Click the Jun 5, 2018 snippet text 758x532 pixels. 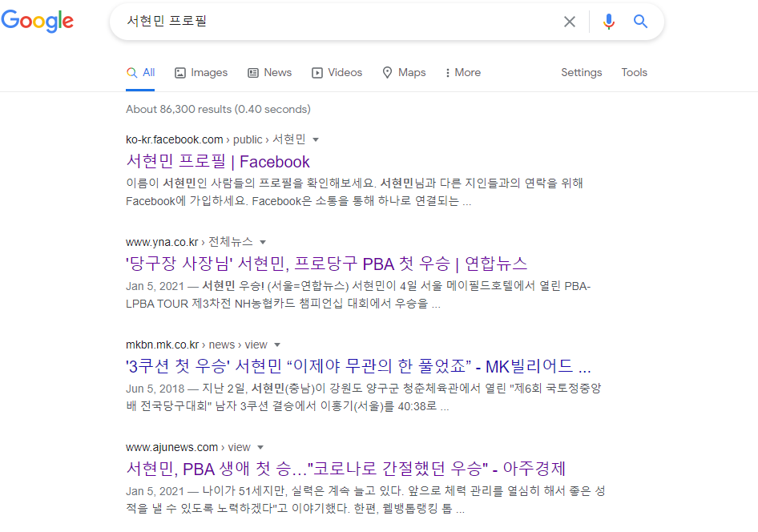pos(364,397)
